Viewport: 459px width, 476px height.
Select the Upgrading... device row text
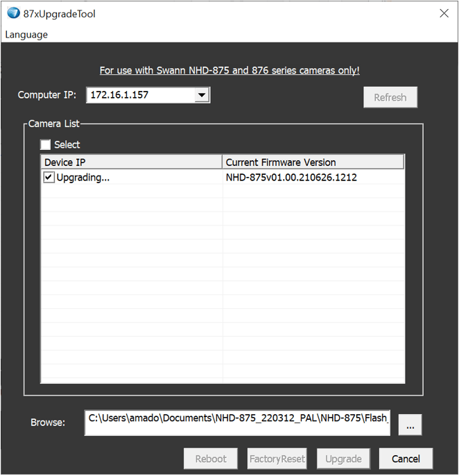coord(83,178)
